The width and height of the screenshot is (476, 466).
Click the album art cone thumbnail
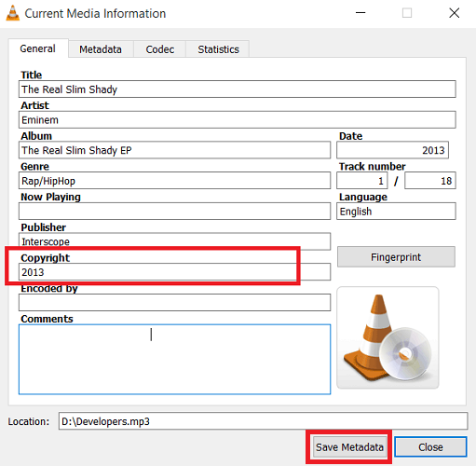tap(388, 337)
